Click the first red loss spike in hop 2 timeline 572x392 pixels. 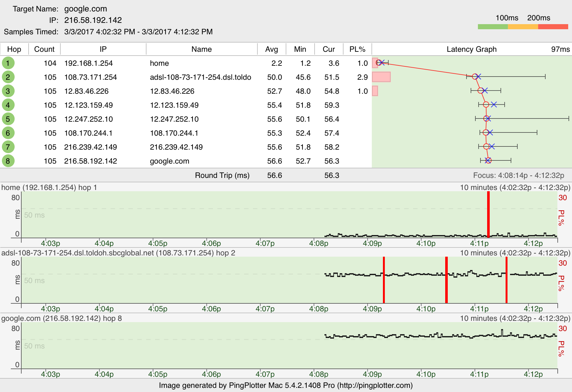click(384, 280)
